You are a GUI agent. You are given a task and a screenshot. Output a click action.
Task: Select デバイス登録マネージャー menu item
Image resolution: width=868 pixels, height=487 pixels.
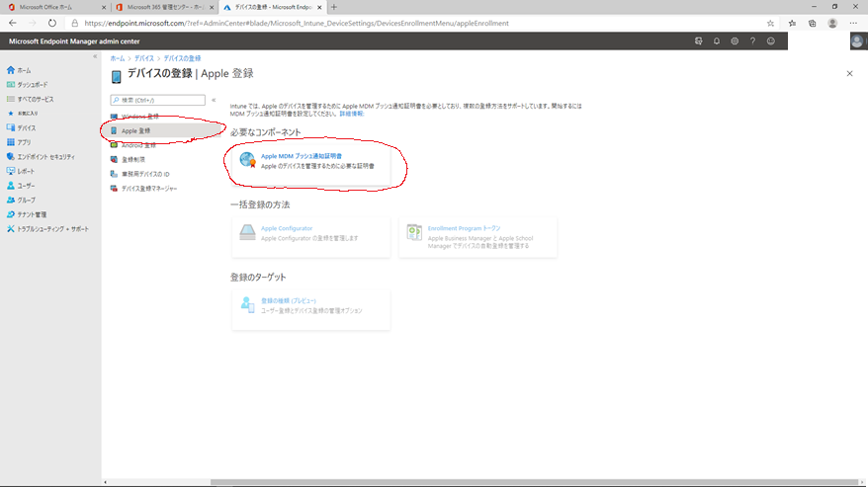point(144,188)
